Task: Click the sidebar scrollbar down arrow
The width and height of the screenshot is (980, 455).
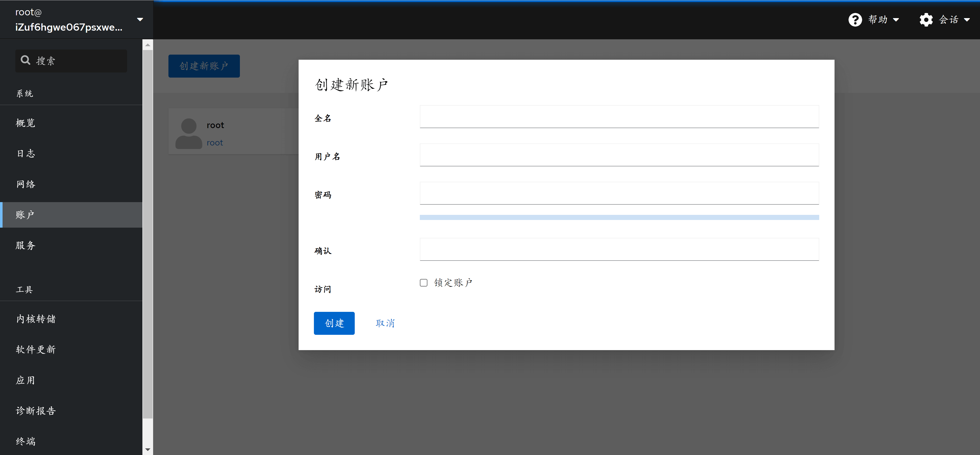Action: click(148, 450)
